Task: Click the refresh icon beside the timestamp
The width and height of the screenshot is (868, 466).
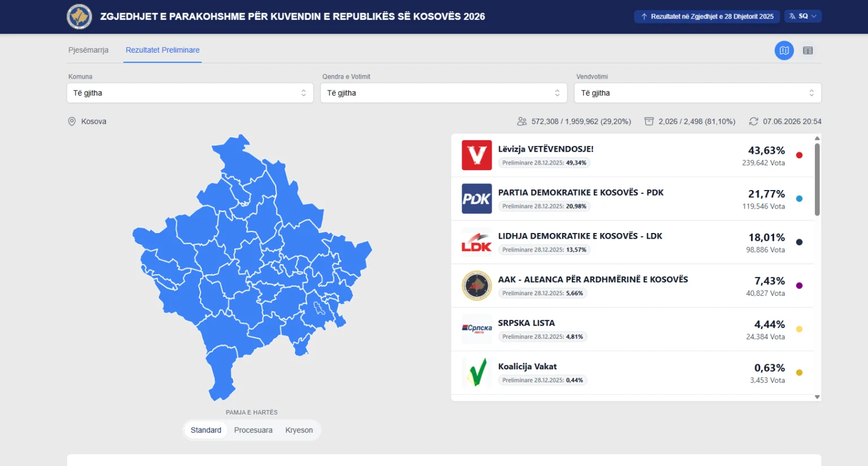Action: (753, 122)
